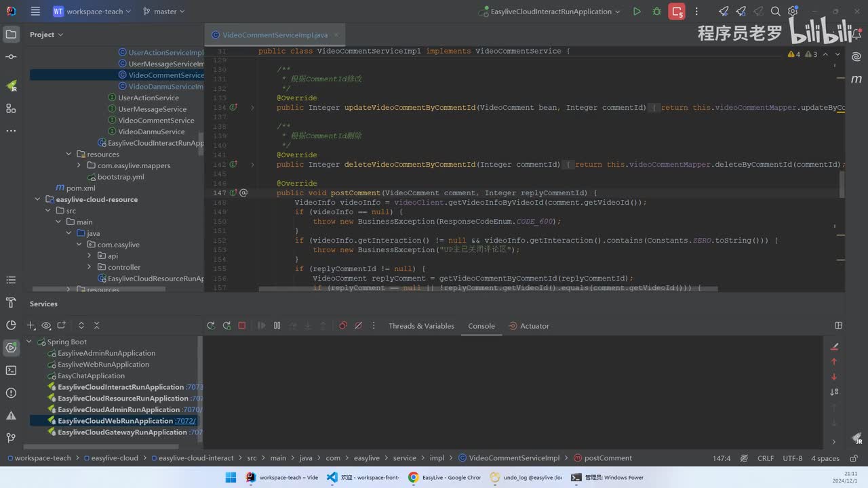Click the green Run button in toolbar
The height and width of the screenshot is (488, 868).
(x=636, y=12)
